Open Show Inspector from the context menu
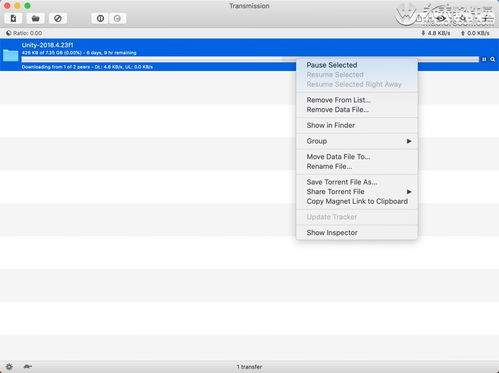This screenshot has height=373, width=499. (x=357, y=232)
